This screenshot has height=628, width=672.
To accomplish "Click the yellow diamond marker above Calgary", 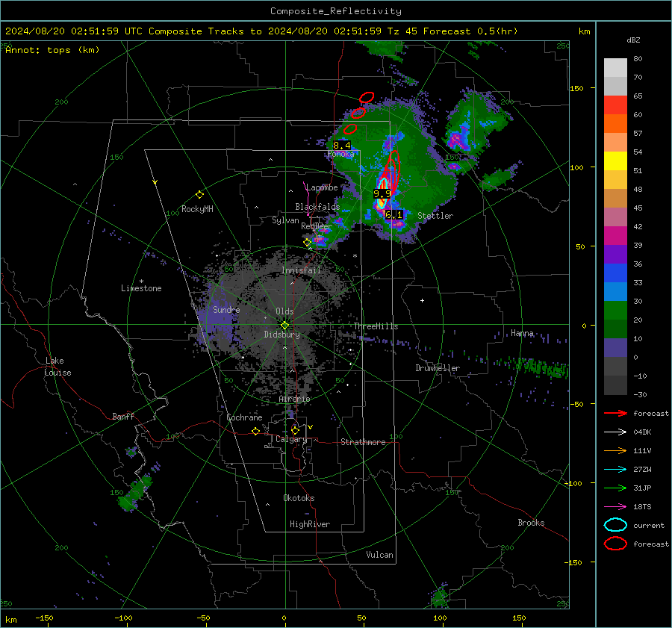I will tap(295, 430).
